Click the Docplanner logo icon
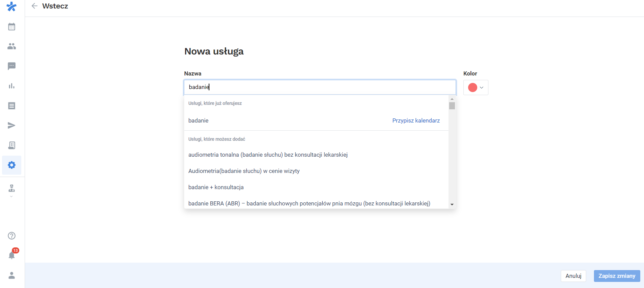This screenshot has height=288, width=644. point(11,6)
